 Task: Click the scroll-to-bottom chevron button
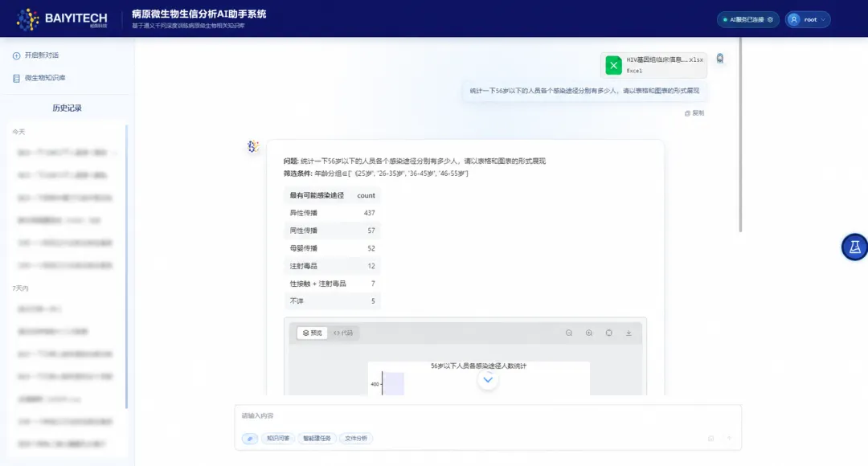pos(488,380)
